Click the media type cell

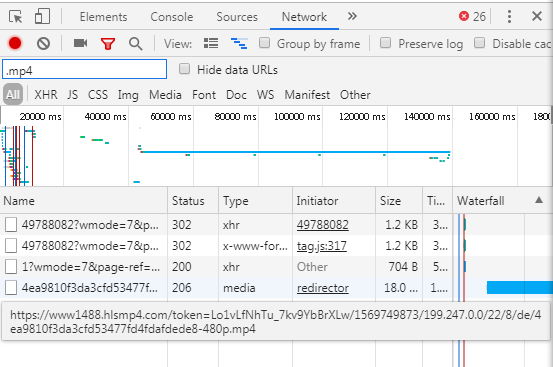point(239,288)
